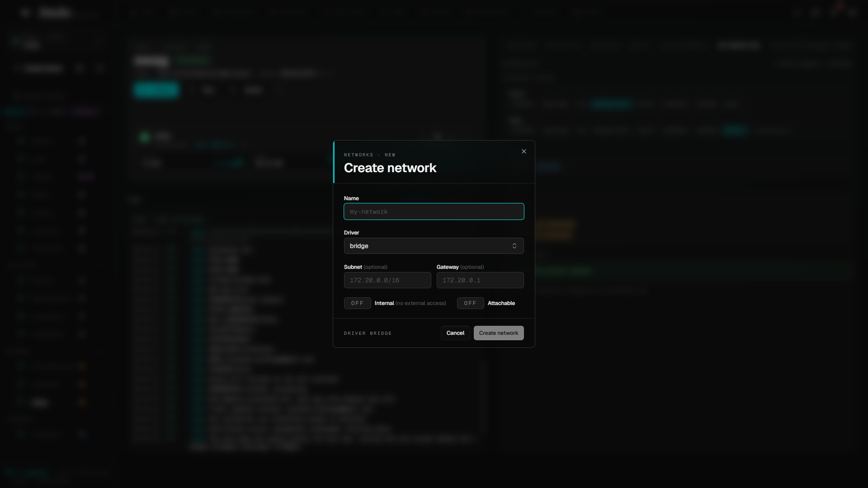Viewport: 868px width, 488px height.
Task: Click the Cancel button
Action: (455, 333)
